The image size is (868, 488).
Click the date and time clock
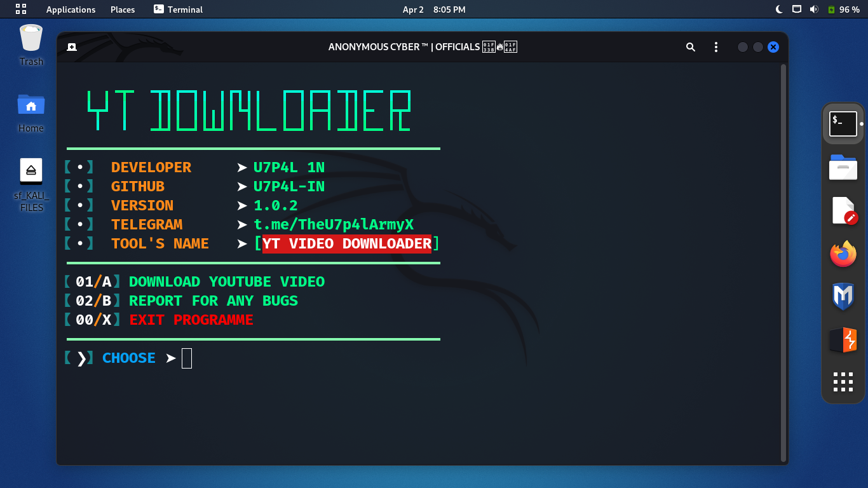click(434, 10)
